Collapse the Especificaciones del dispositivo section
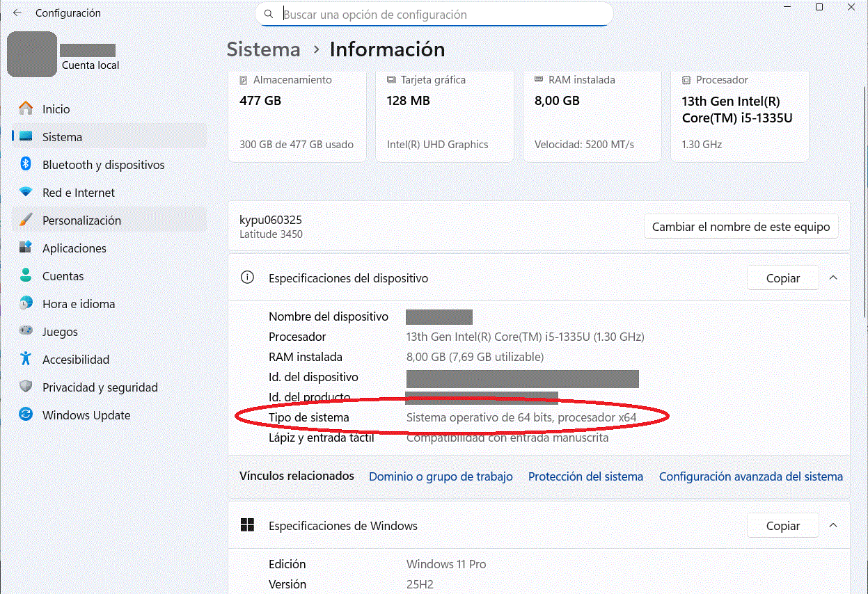868x594 pixels. 833,277
